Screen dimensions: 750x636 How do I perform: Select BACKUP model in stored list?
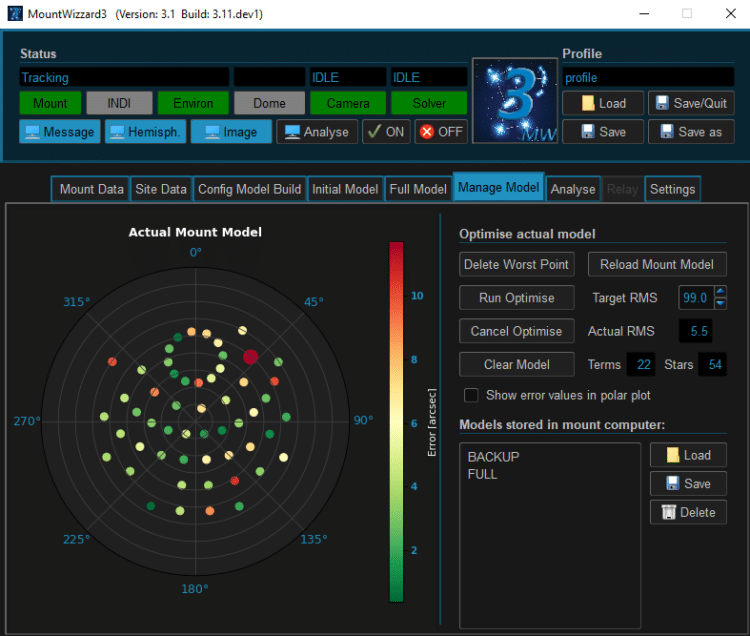point(493,457)
